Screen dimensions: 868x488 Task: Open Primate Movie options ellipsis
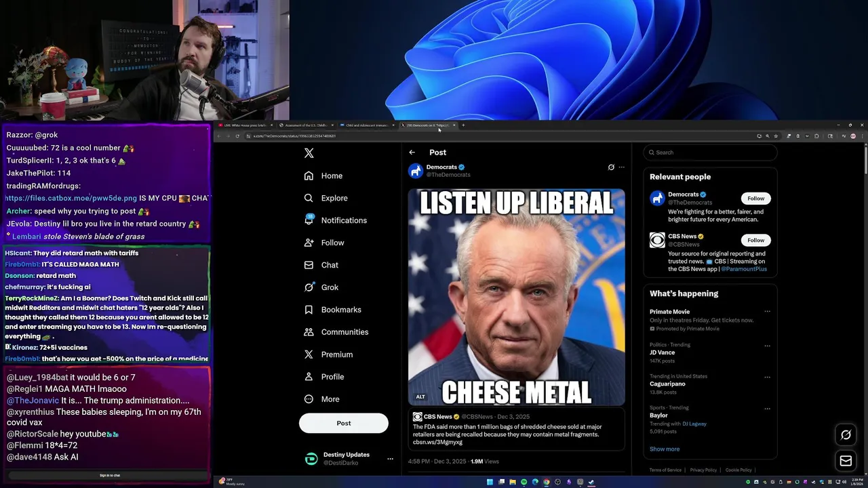click(767, 312)
